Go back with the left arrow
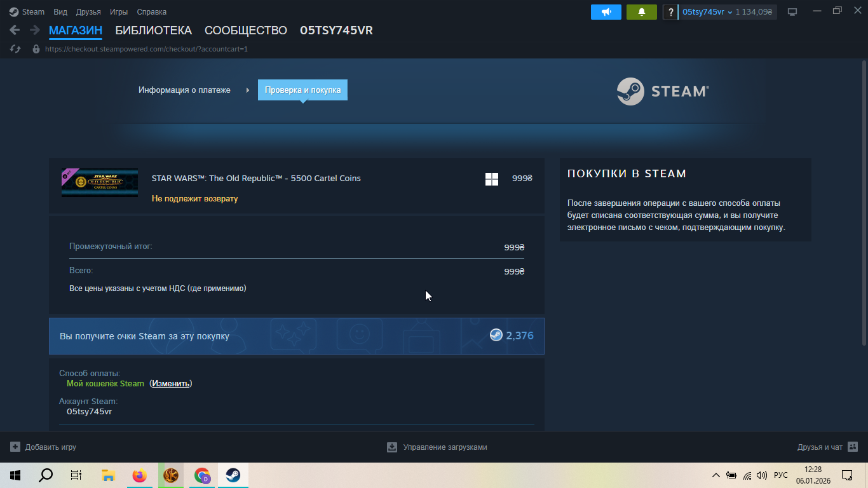 [15, 30]
